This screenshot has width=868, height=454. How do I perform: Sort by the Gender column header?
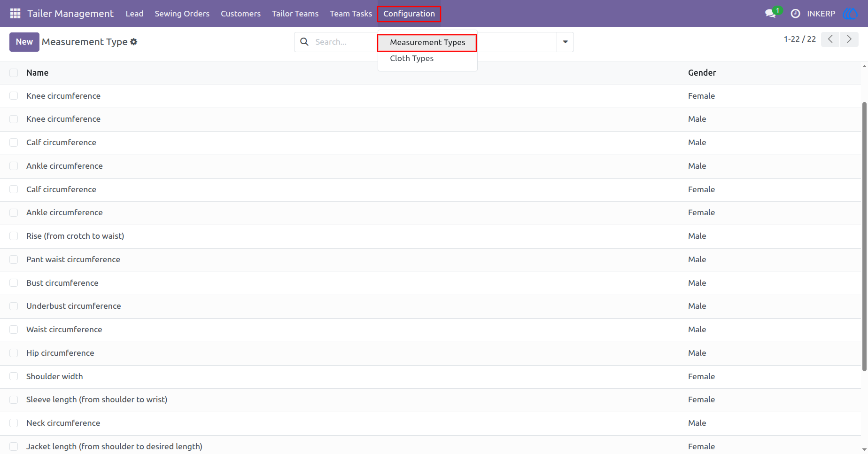702,73
